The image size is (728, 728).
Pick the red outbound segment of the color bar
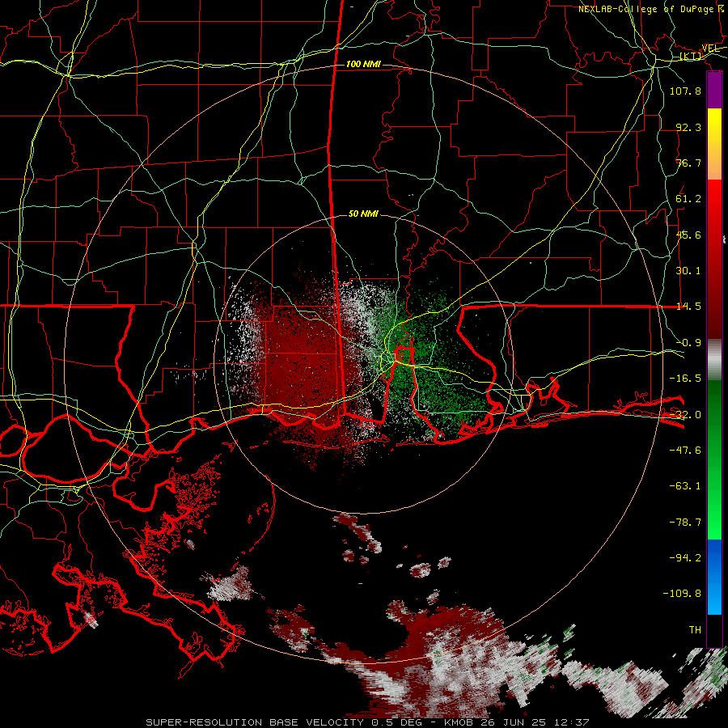(x=714, y=259)
